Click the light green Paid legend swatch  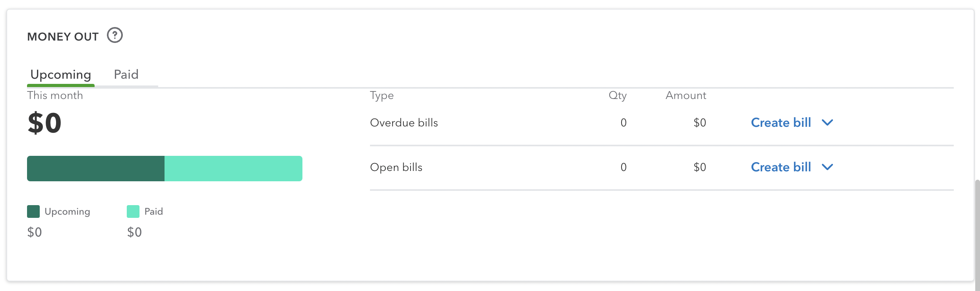[x=133, y=211]
